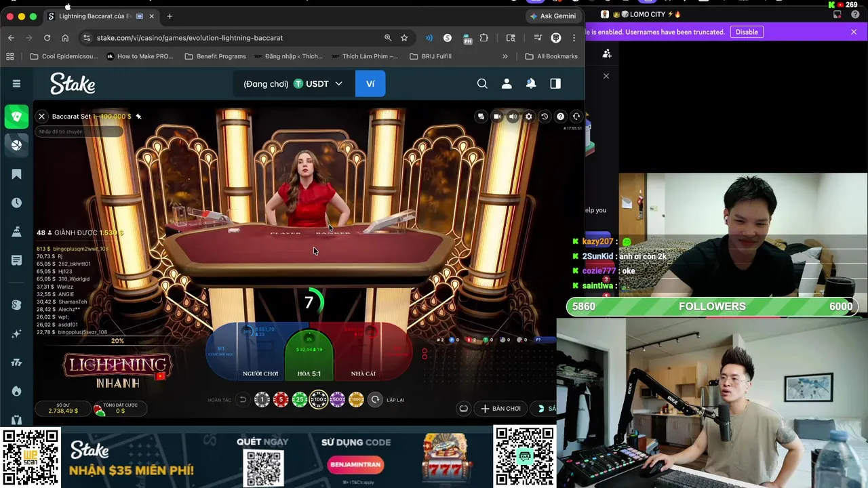868x488 pixels.
Task: Click the blue Ví wallet button
Action: coord(370,83)
